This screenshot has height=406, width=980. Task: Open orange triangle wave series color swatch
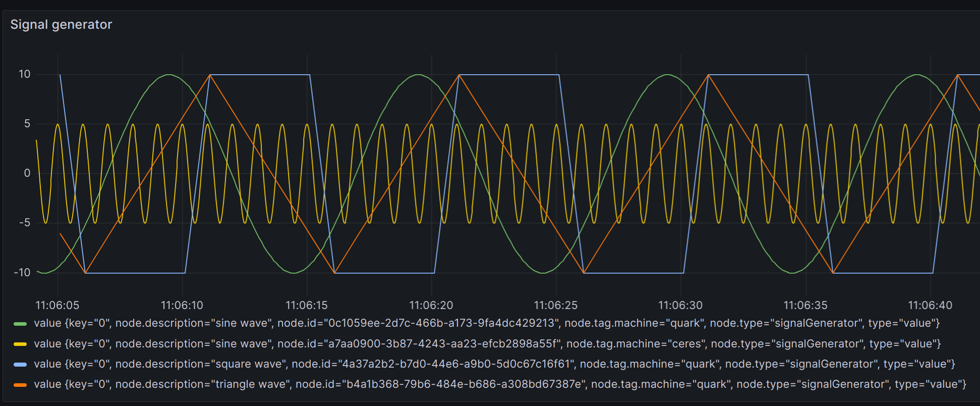pos(20,385)
